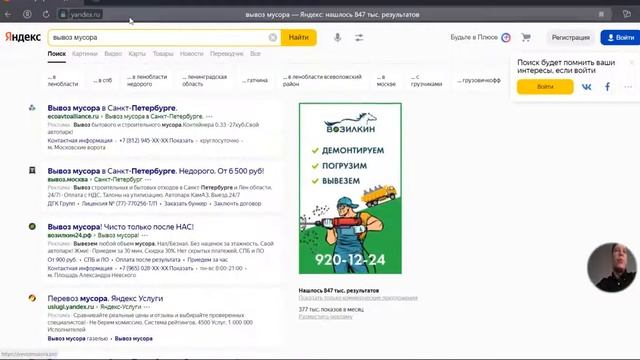
Task: Click Заключить договор sitelink
Action: point(237,204)
